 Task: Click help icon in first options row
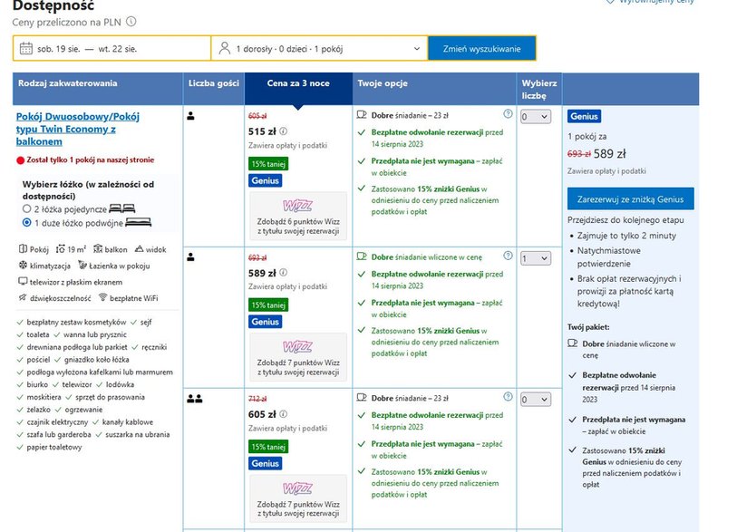508,114
